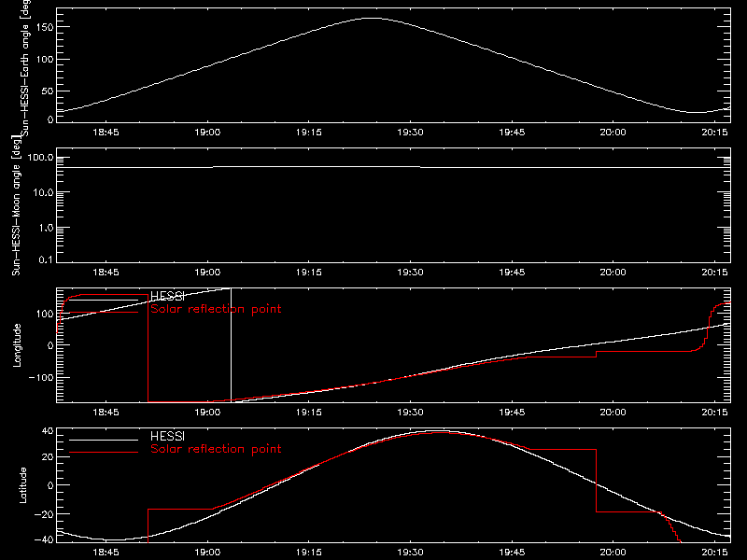
Task: Click the 150 tick on Earth angle axis
Action: point(45,27)
